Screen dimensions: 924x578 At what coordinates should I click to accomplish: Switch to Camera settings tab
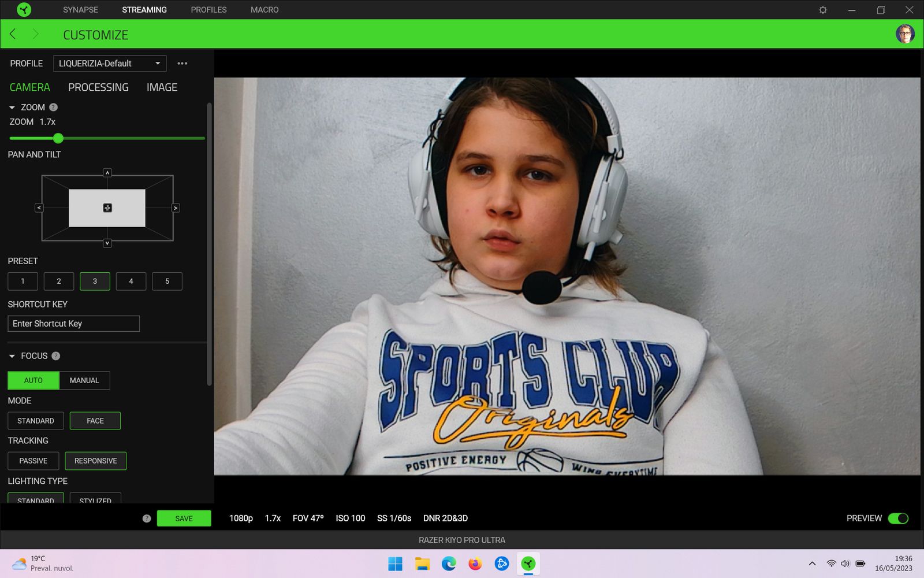coord(30,87)
